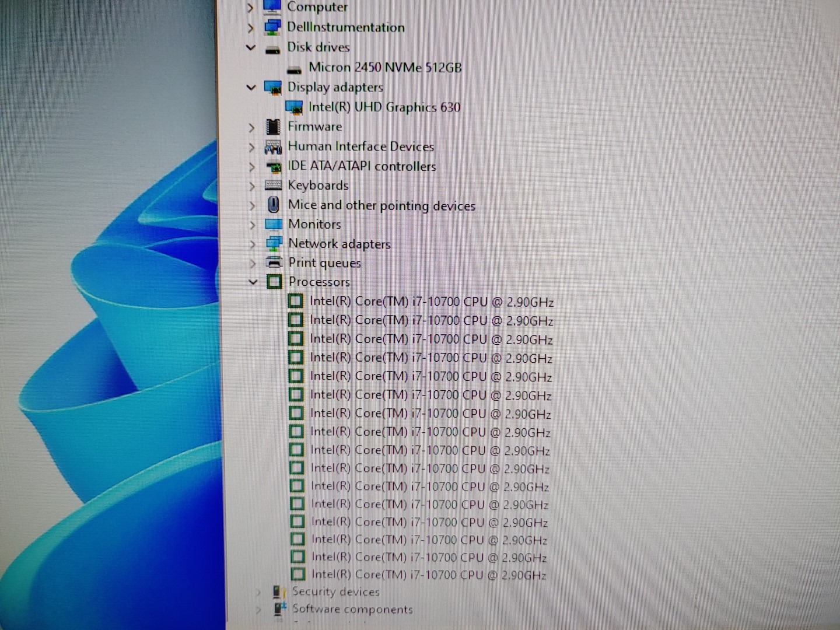Collapse the Disk drives node

251,48
